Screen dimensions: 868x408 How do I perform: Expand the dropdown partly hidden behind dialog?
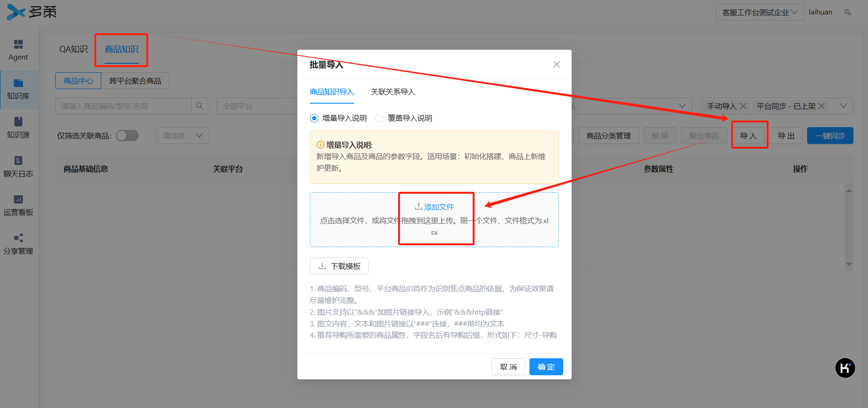pos(682,106)
